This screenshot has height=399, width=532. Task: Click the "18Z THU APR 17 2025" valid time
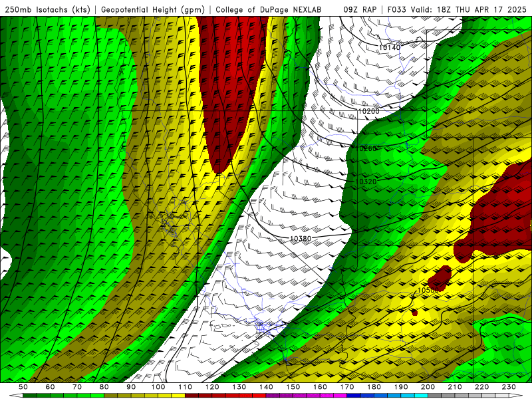pyautogui.click(x=481, y=9)
